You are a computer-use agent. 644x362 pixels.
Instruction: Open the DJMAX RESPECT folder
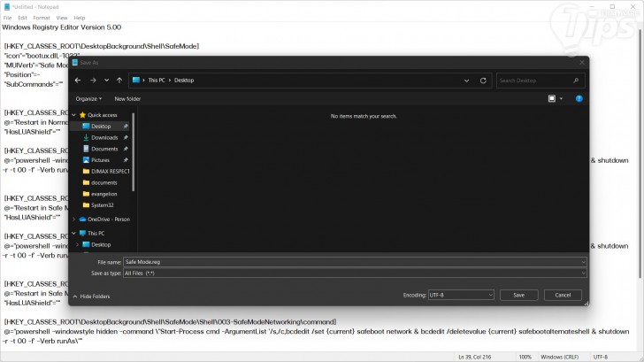click(110, 172)
